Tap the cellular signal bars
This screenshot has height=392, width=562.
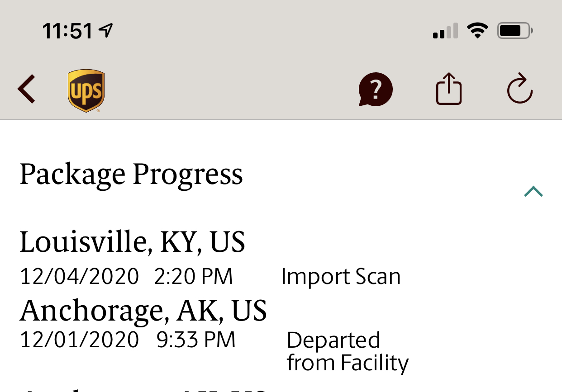point(445,31)
